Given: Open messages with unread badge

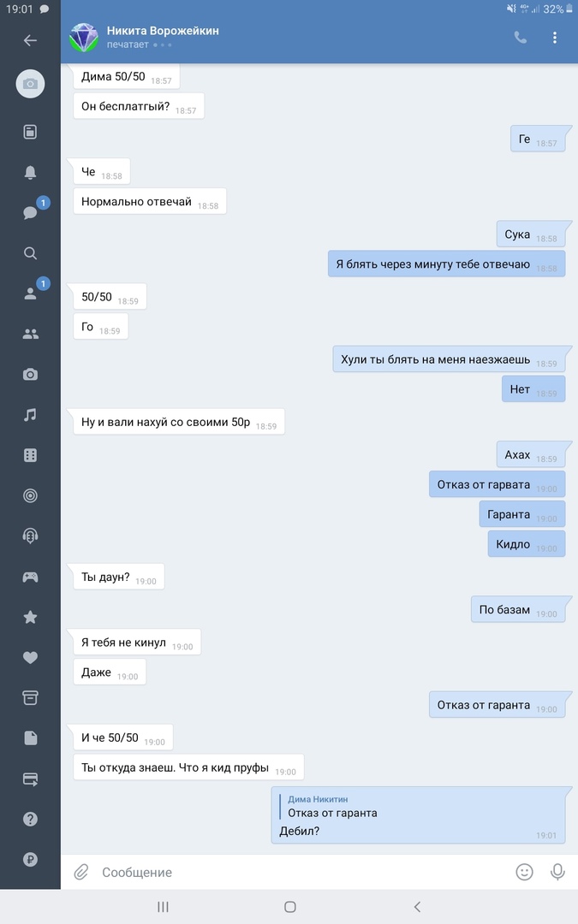Looking at the screenshot, I should (x=30, y=212).
